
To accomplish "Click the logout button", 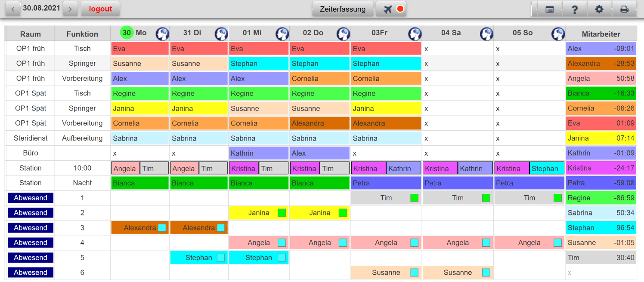I will pyautogui.click(x=100, y=9).
